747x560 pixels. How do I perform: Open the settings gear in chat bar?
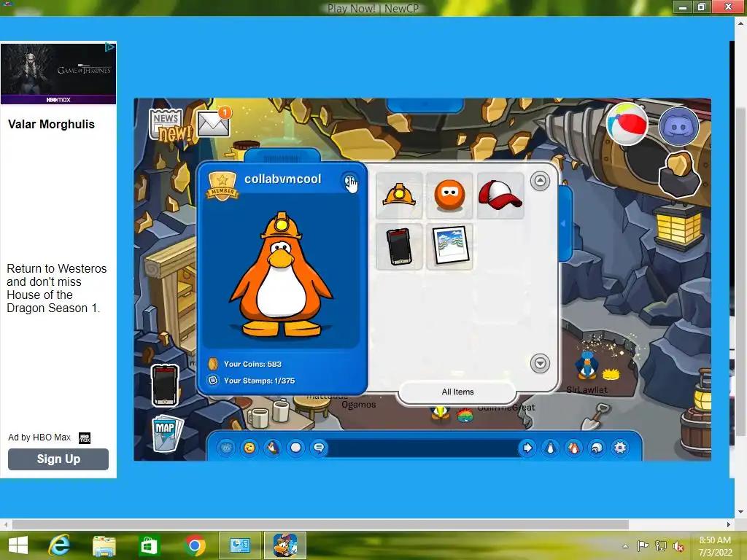(620, 448)
